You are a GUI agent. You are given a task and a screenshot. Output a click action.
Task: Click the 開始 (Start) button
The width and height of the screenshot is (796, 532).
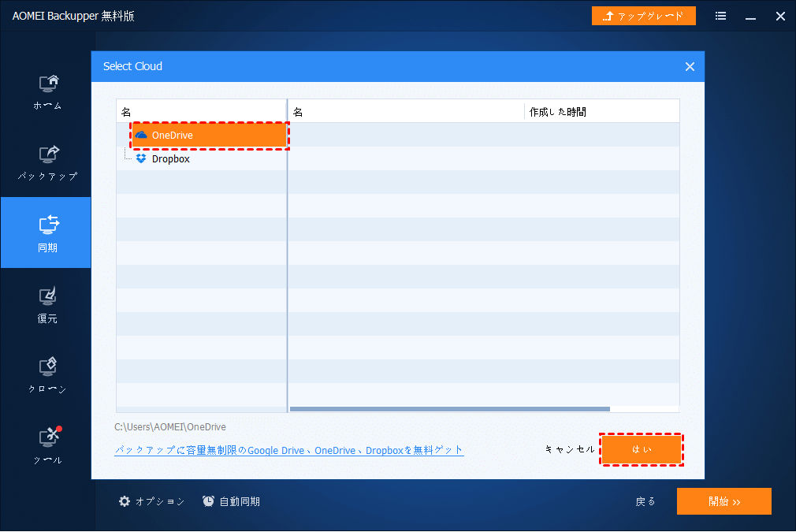724,501
